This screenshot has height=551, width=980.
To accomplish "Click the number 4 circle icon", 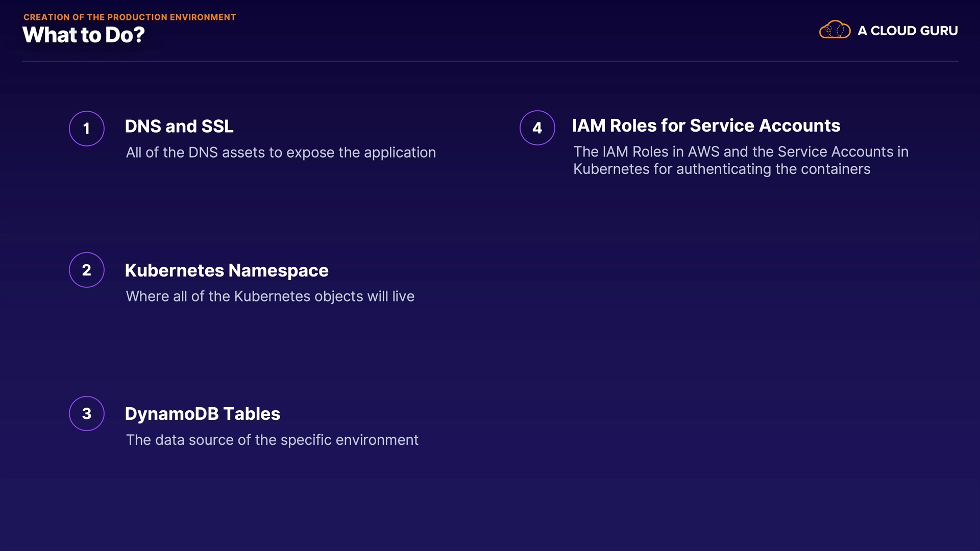I will pos(537,128).
